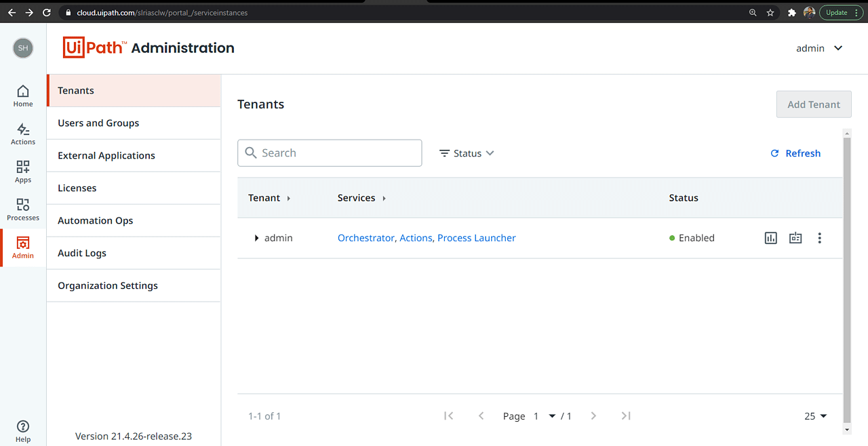Viewport: 868px width, 446px height.
Task: Click the browser forward arrow
Action: click(x=29, y=12)
